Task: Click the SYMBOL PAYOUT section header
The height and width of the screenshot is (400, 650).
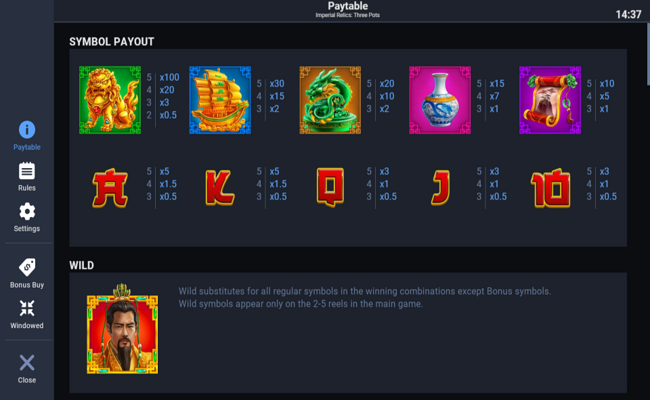Action: [112, 41]
